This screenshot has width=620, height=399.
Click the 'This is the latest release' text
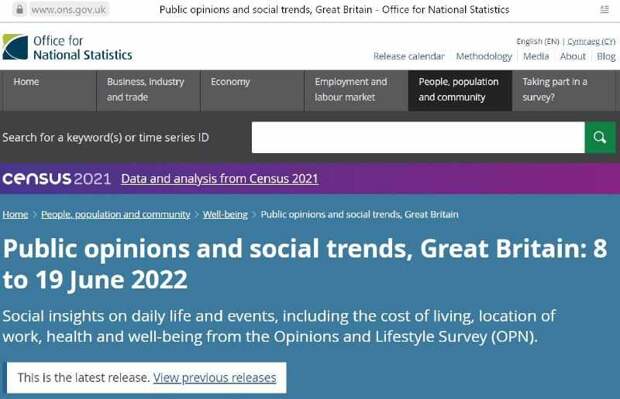83,378
